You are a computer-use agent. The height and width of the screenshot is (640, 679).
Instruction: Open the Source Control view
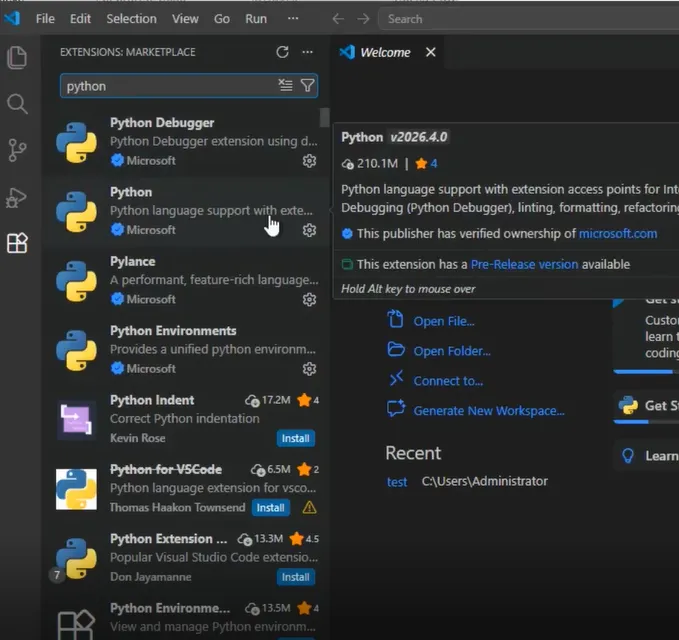[17, 150]
